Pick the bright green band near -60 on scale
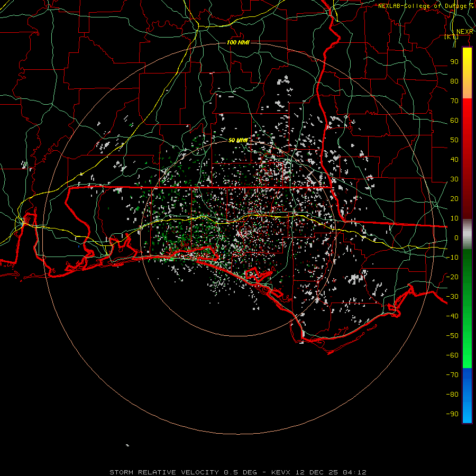 [467, 355]
